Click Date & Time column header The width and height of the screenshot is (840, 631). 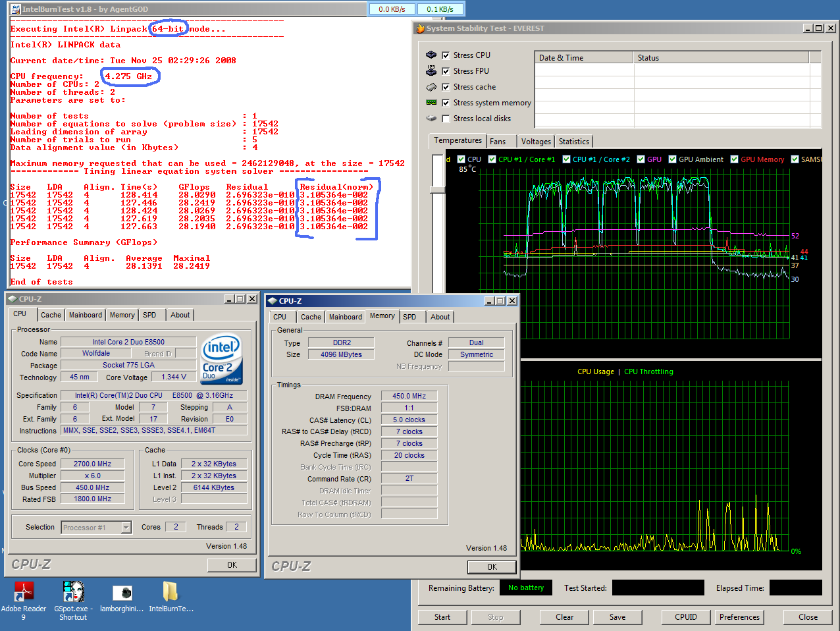(584, 58)
